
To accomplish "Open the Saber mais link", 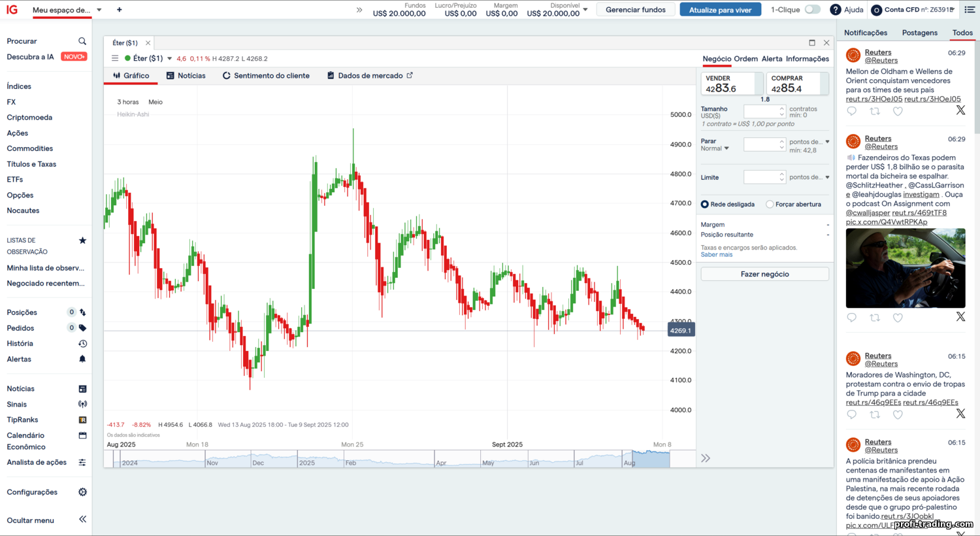I will pyautogui.click(x=716, y=254).
